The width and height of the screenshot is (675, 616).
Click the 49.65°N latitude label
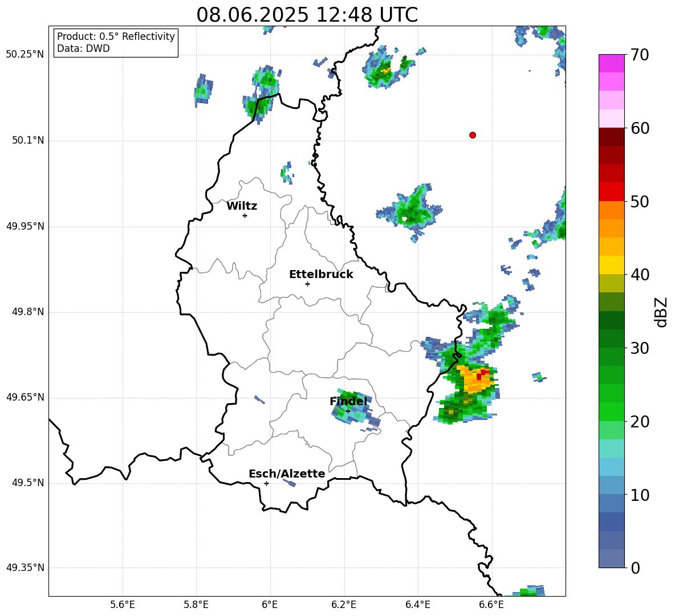(x=25, y=397)
